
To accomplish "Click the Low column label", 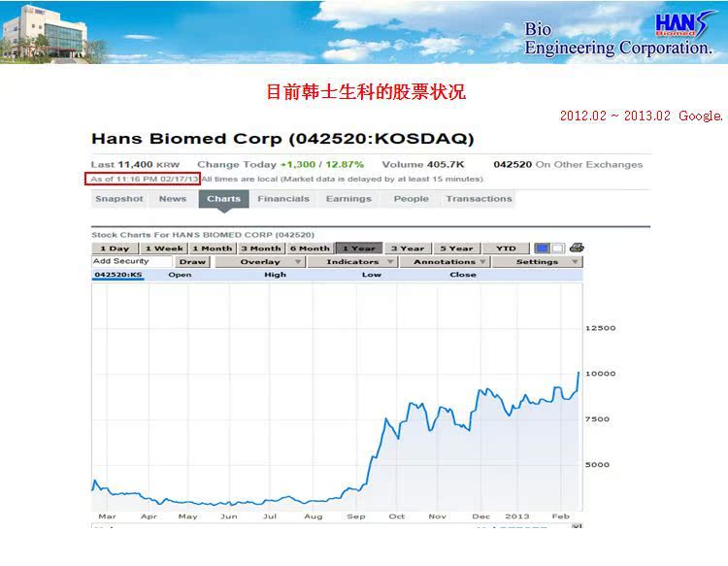I will (x=372, y=275).
